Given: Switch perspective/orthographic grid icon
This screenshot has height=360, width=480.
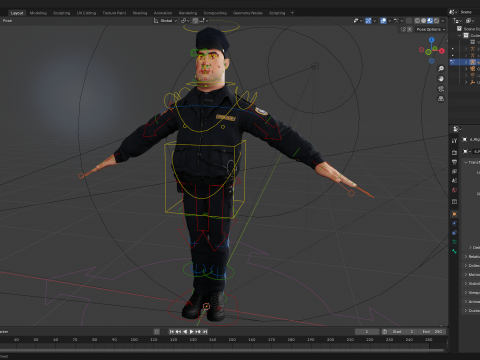Looking at the screenshot, I should click(441, 99).
